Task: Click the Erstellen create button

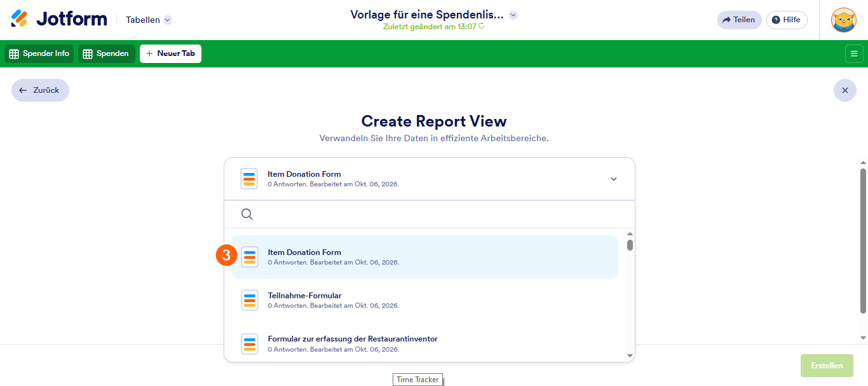Action: [x=827, y=366]
